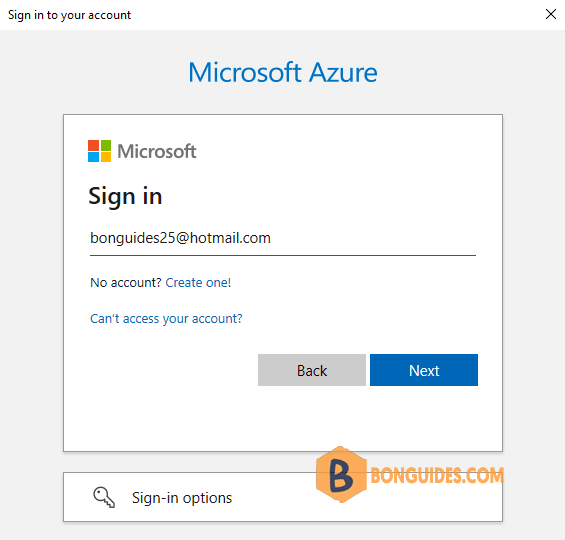Go back using the Back button
The image size is (565, 540).
point(312,370)
